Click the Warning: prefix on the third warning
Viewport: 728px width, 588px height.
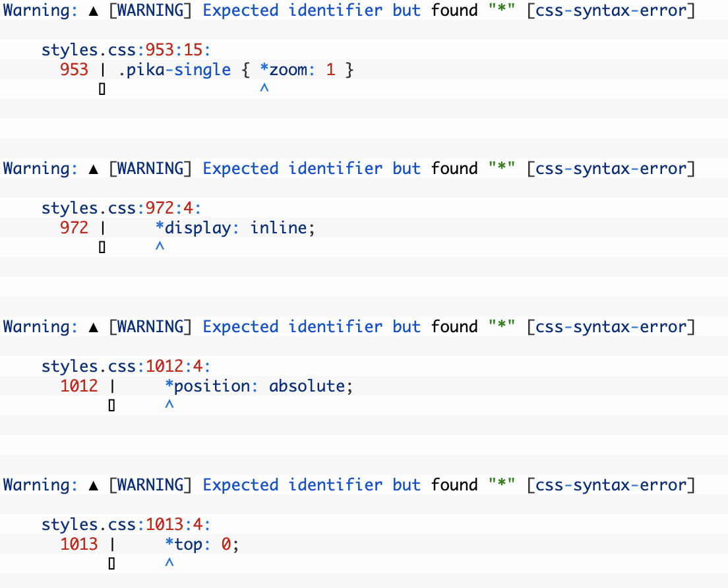point(38,326)
